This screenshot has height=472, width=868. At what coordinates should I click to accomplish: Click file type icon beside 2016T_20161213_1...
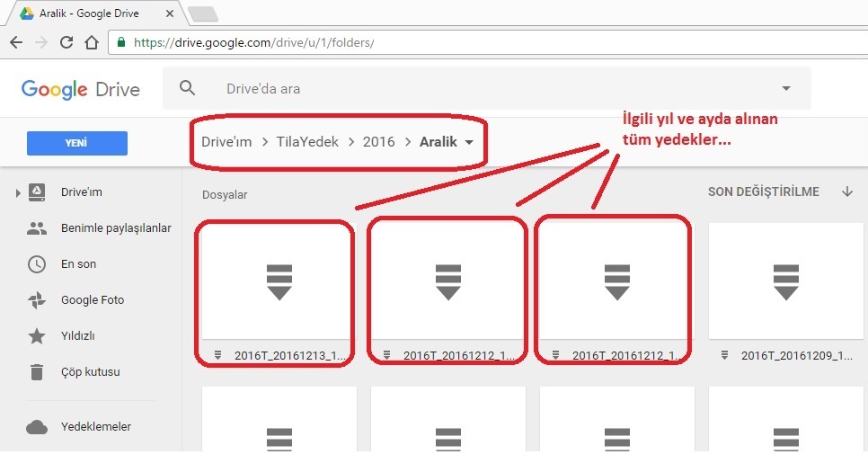tap(218, 355)
